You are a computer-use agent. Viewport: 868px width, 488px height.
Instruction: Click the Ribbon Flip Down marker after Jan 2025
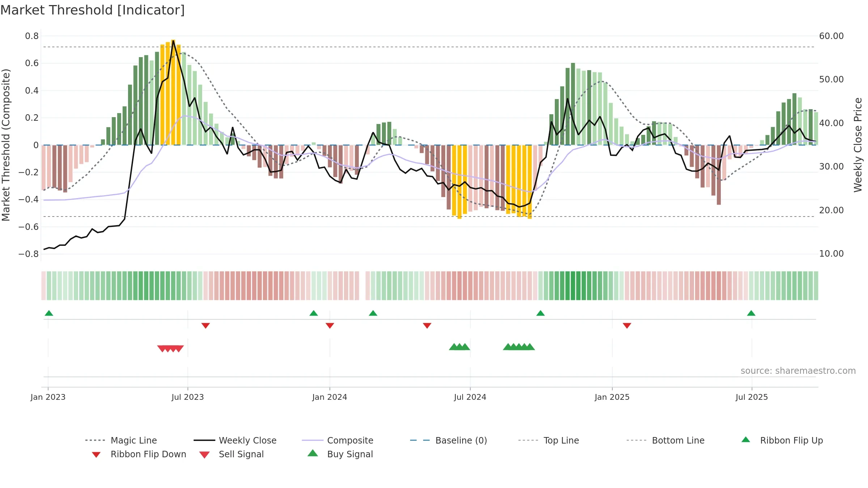[627, 326]
